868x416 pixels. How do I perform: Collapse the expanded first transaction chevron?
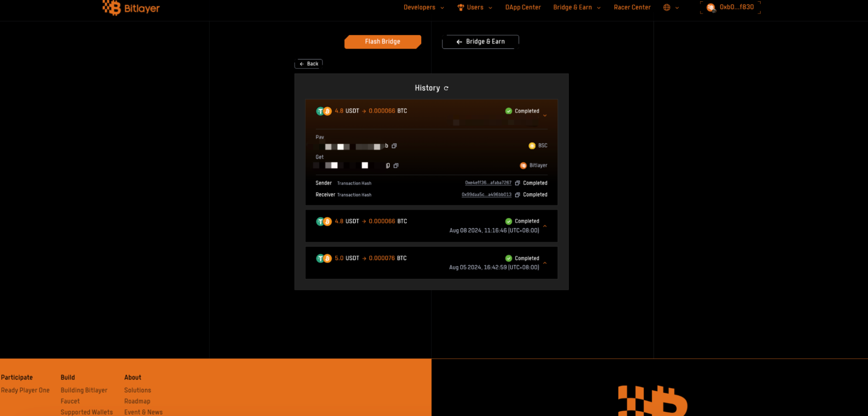pos(545,116)
